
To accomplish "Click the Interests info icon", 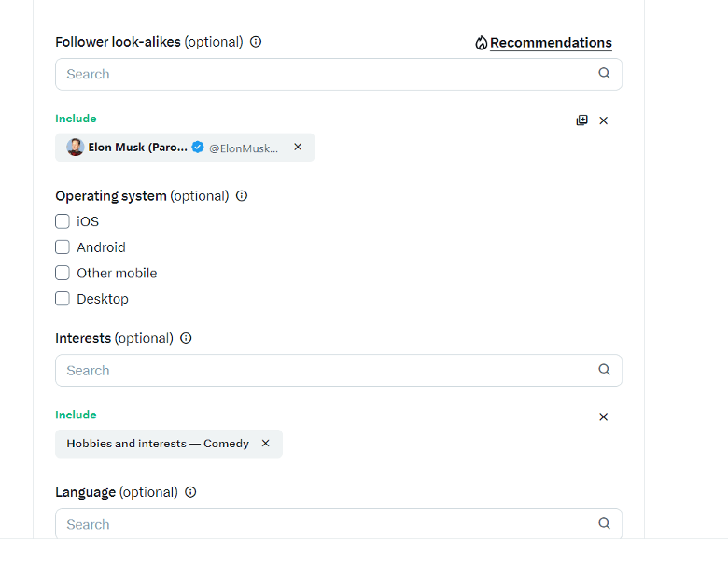I will (x=186, y=338).
